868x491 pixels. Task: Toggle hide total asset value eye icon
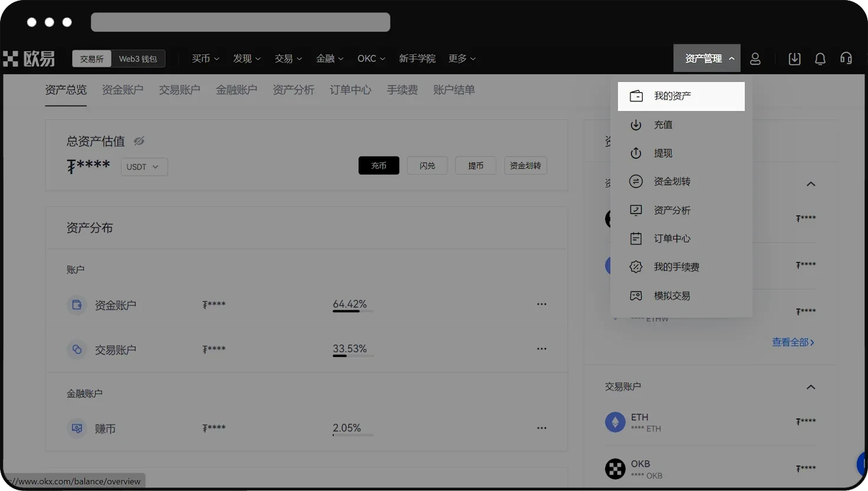(x=139, y=141)
